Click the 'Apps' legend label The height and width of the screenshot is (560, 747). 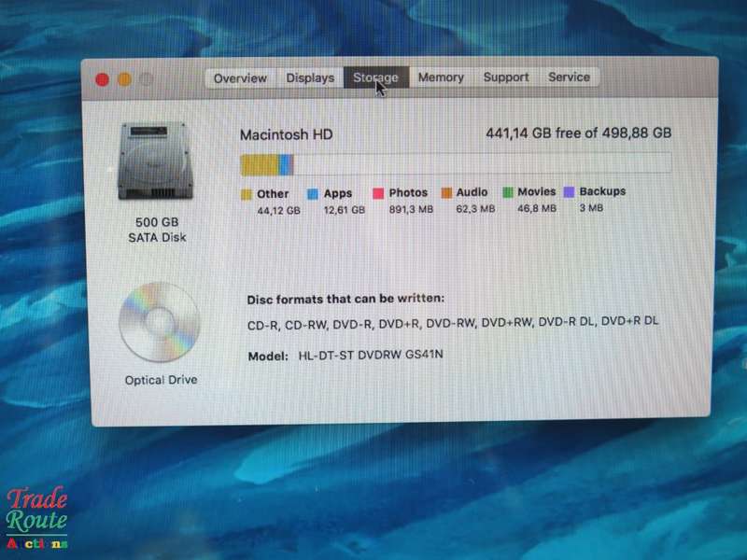(x=338, y=193)
